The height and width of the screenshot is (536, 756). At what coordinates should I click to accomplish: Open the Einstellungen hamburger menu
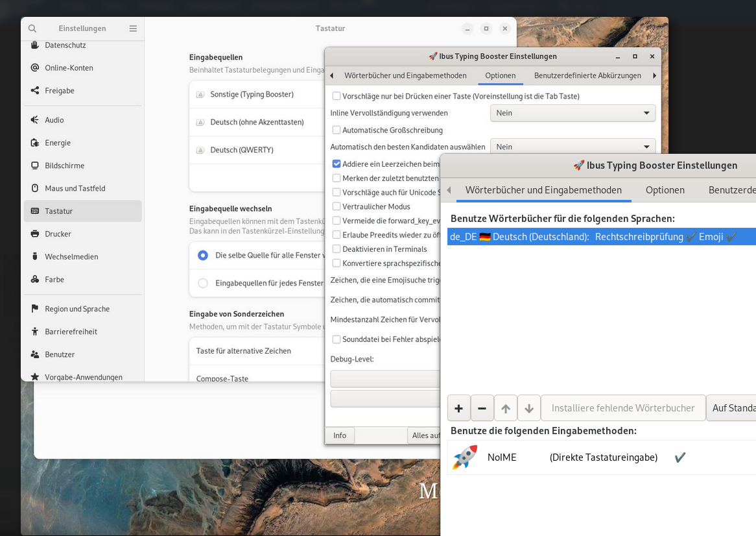(133, 29)
